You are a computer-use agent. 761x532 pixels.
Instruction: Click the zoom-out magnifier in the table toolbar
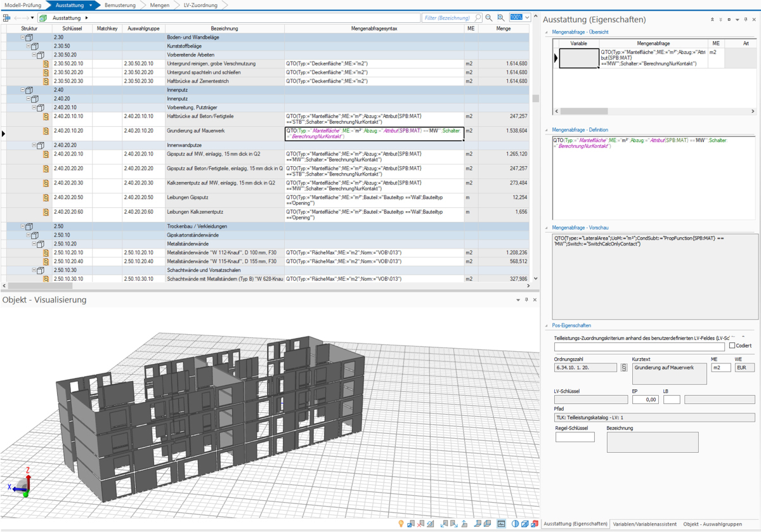click(489, 18)
